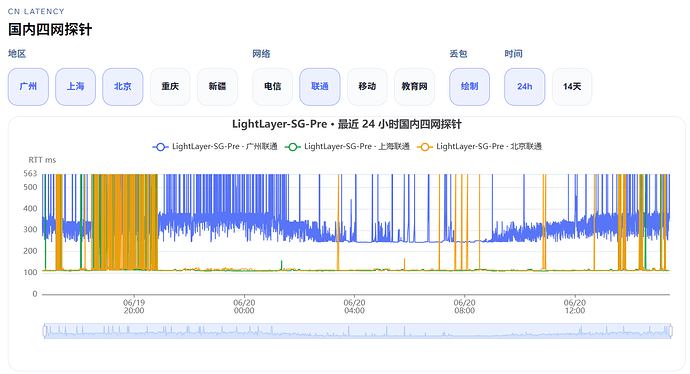Toggle 上海联通 series in chart legend
Image resolution: width=690 pixels, height=374 pixels.
pyautogui.click(x=347, y=147)
